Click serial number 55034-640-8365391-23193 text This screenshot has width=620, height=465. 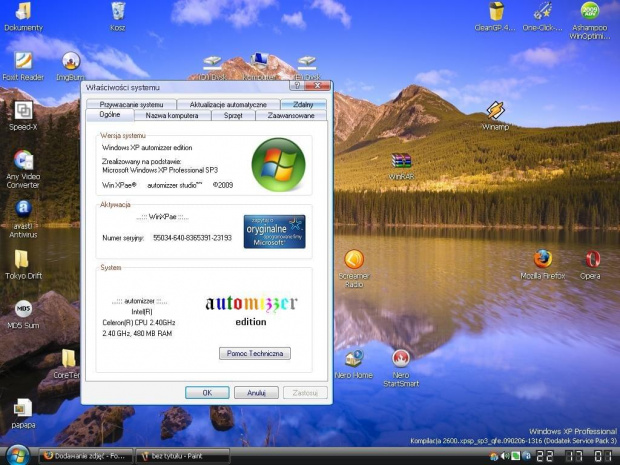point(192,238)
